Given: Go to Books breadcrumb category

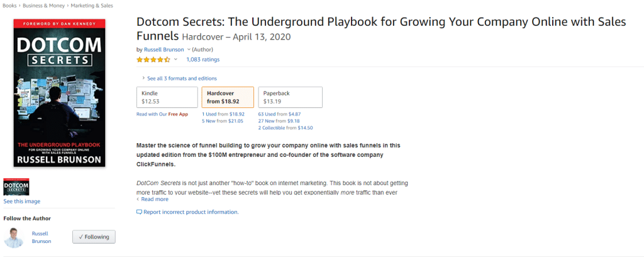Looking at the screenshot, I should 8,6.
